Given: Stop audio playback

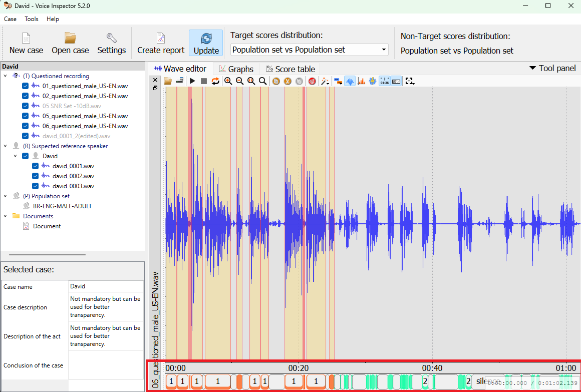Looking at the screenshot, I should point(204,81).
